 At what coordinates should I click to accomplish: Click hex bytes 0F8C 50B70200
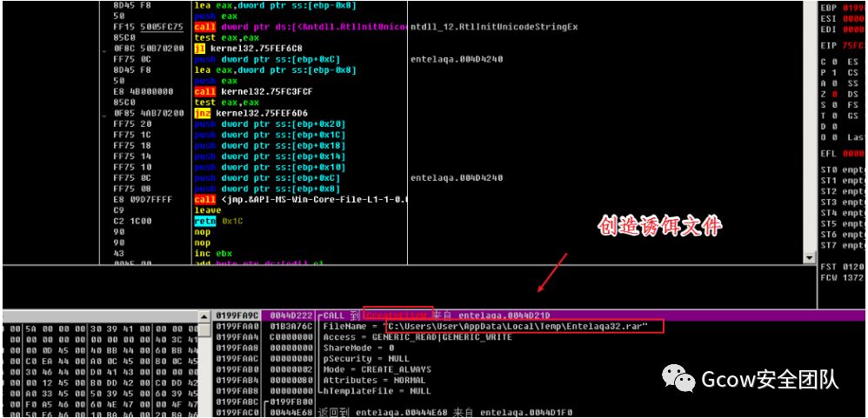(x=149, y=49)
